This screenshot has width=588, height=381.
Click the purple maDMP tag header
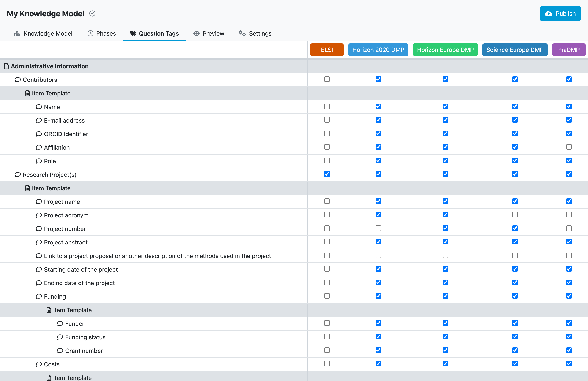point(569,50)
